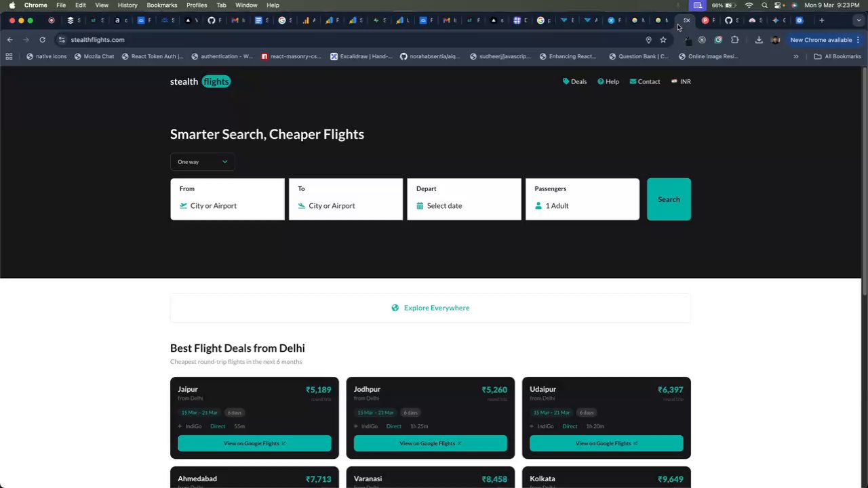
Task: Open the react-masonry-cs bookmark
Action: click(291, 56)
